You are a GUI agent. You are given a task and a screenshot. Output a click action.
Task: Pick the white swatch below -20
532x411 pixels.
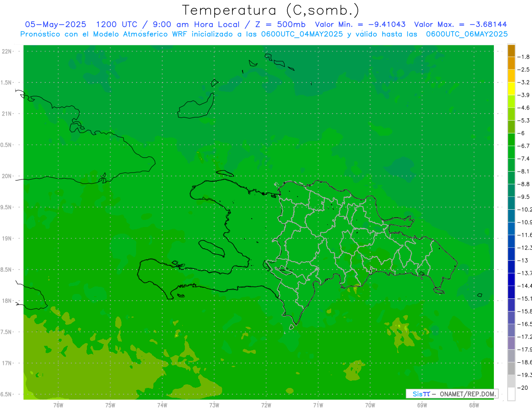[511, 394]
